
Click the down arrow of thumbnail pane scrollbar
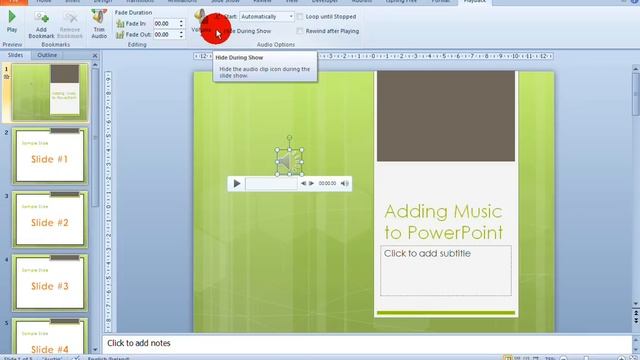coord(95,350)
